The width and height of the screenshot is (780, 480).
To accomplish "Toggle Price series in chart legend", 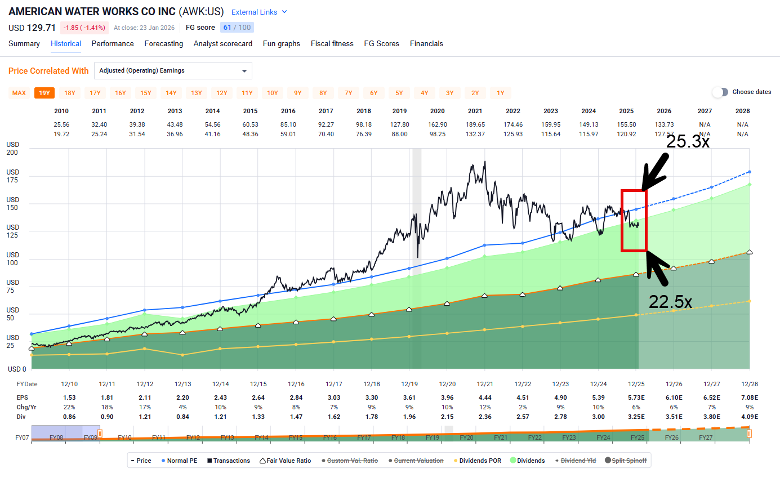I will coord(141,460).
